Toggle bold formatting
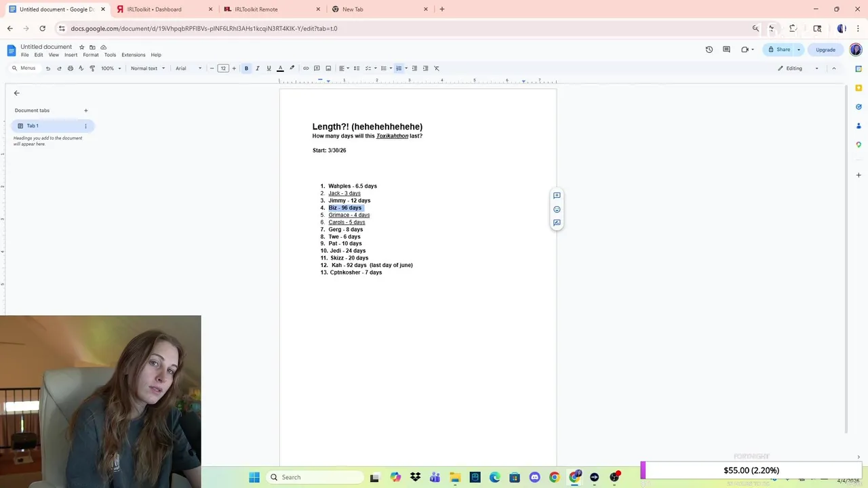This screenshot has height=488, width=868. (x=246, y=68)
